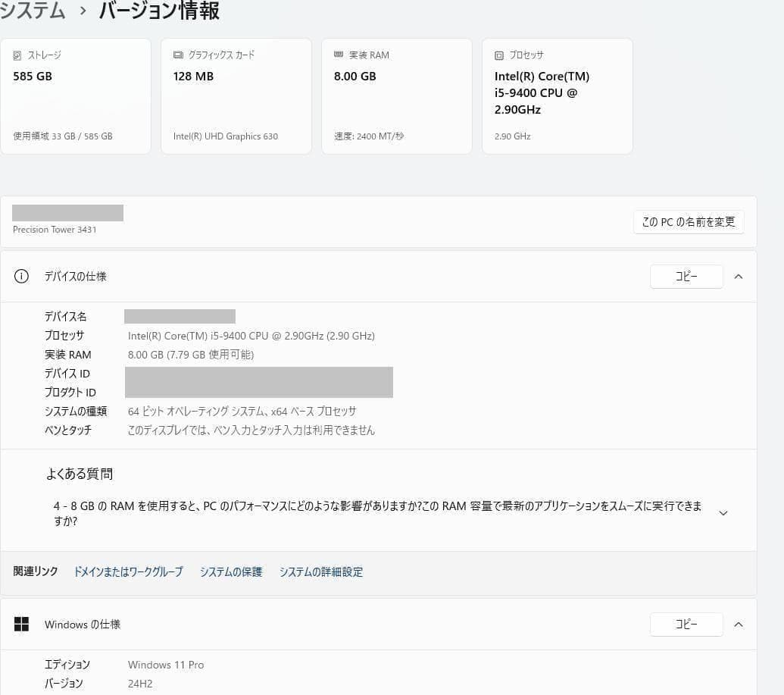
Task: Copy the Windows specifications with コピー
Action: 686,624
